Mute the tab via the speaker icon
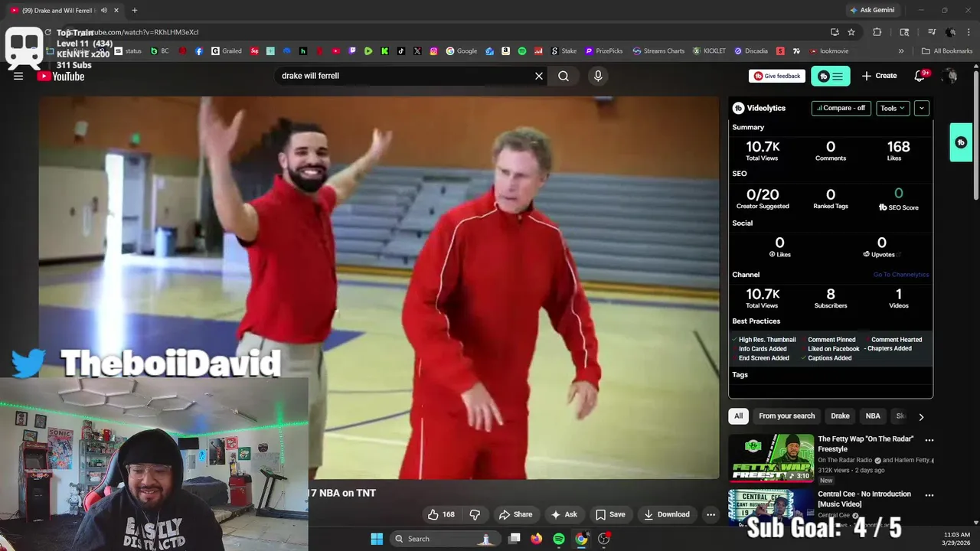Screen dimensions: 980x551 coord(103,11)
